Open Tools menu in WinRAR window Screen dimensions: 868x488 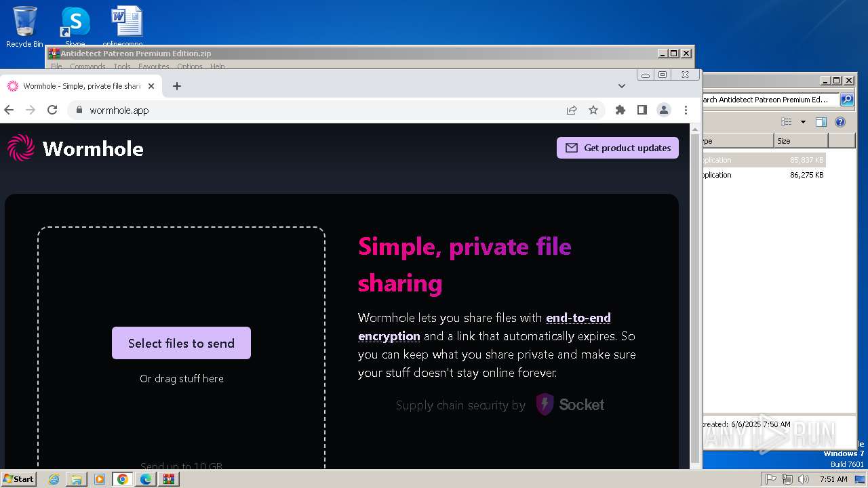pos(122,66)
